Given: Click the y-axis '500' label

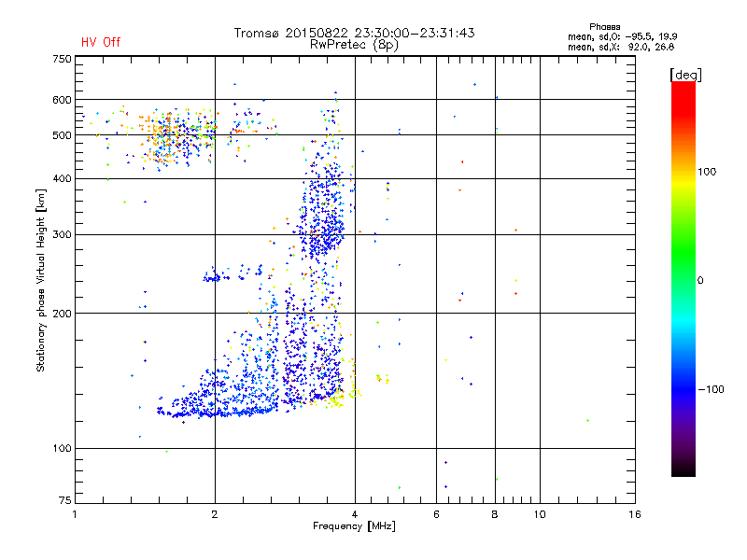Looking at the screenshot, I should click(62, 135).
